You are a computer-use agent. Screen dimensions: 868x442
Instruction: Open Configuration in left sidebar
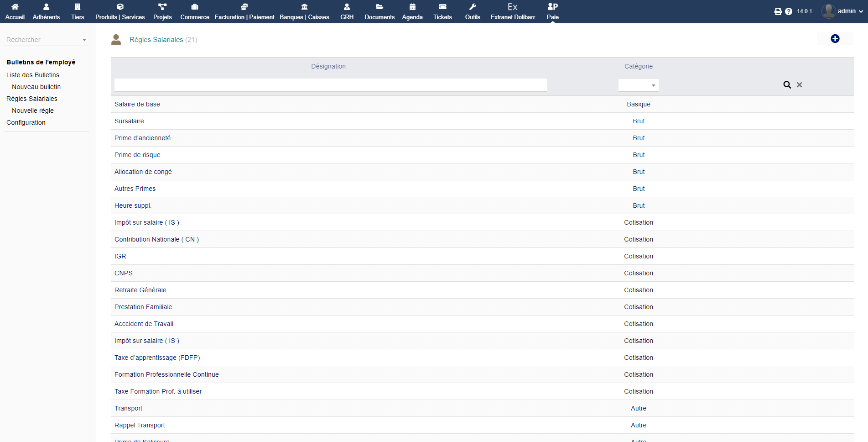click(26, 122)
